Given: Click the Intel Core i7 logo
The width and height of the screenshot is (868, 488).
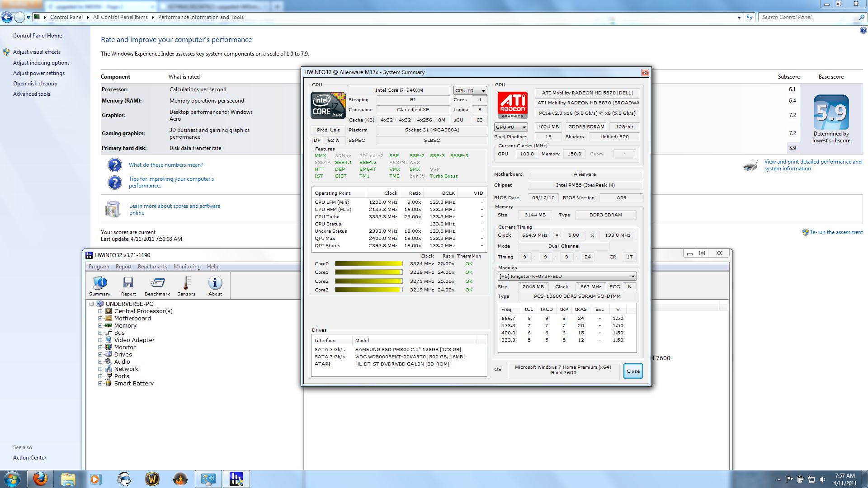Looking at the screenshot, I should coord(328,105).
